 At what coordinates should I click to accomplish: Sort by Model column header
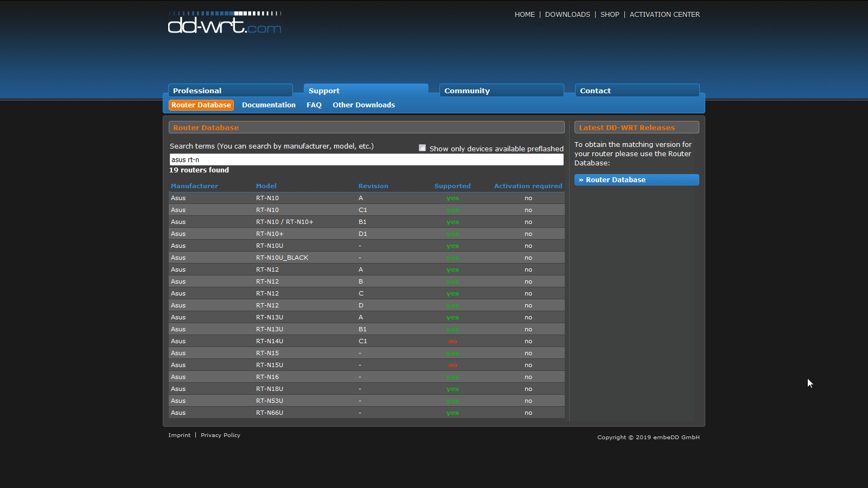tap(266, 186)
